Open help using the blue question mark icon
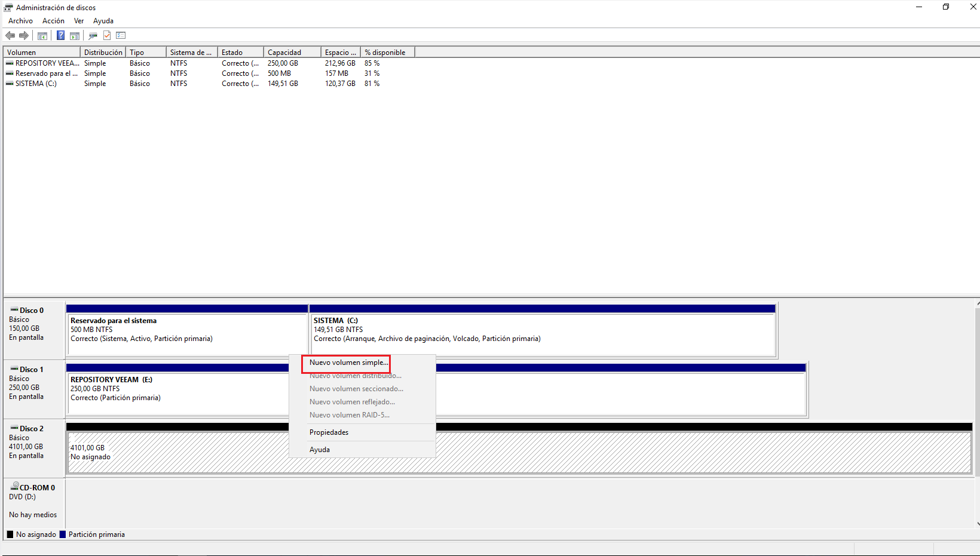Viewport: 980px width, 556px height. click(60, 35)
